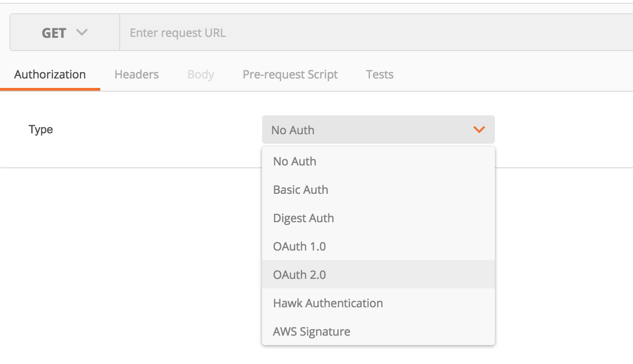Click blank space right of Tests tab
This screenshot has height=364, width=633.
(x=511, y=74)
